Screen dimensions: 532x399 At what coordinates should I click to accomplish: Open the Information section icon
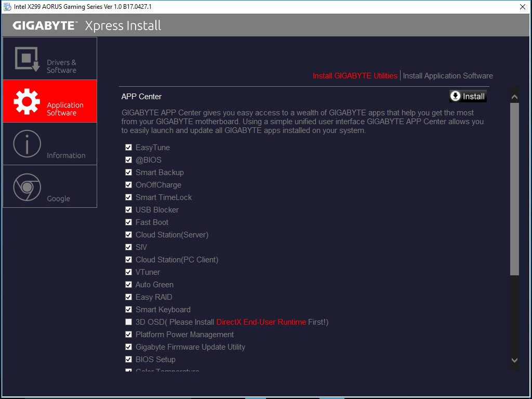click(x=27, y=144)
